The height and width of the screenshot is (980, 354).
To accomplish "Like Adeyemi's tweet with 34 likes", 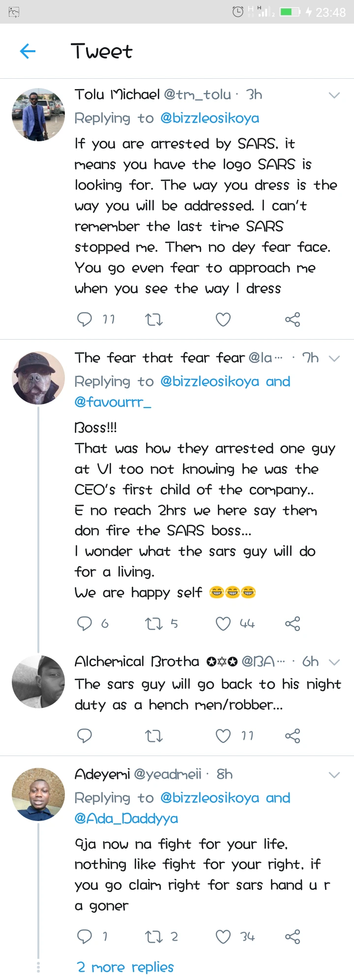I will (x=223, y=936).
